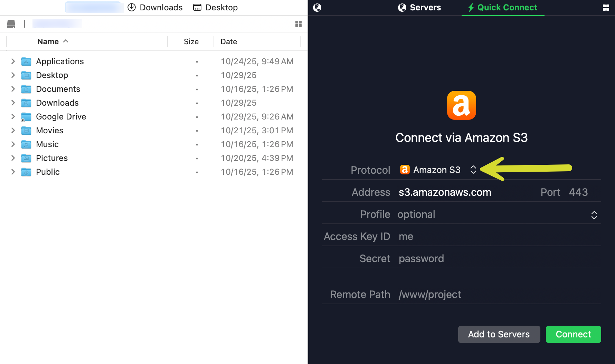Open the Profile dropdown chevron

tap(594, 215)
